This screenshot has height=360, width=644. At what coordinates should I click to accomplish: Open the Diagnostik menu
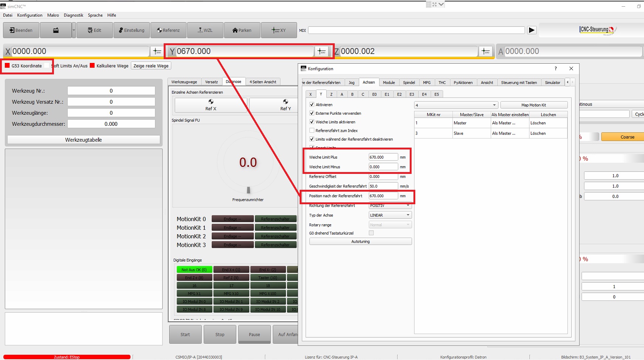pos(73,15)
